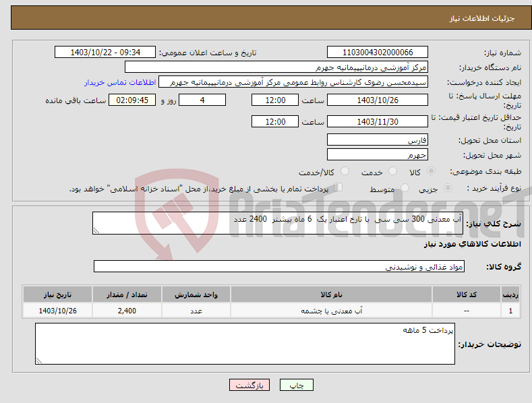Click the چاپ print button
Viewport: 532px width, 403px height.
point(297,385)
